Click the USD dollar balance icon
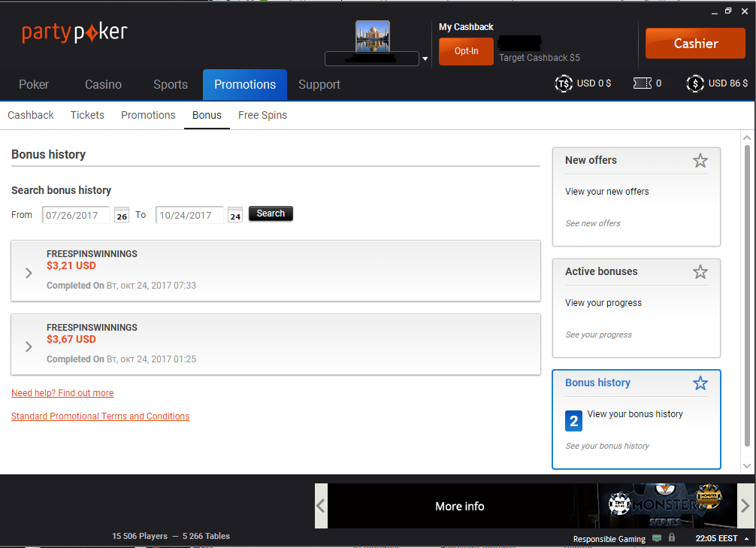Image resolution: width=756 pixels, height=548 pixels. (695, 83)
